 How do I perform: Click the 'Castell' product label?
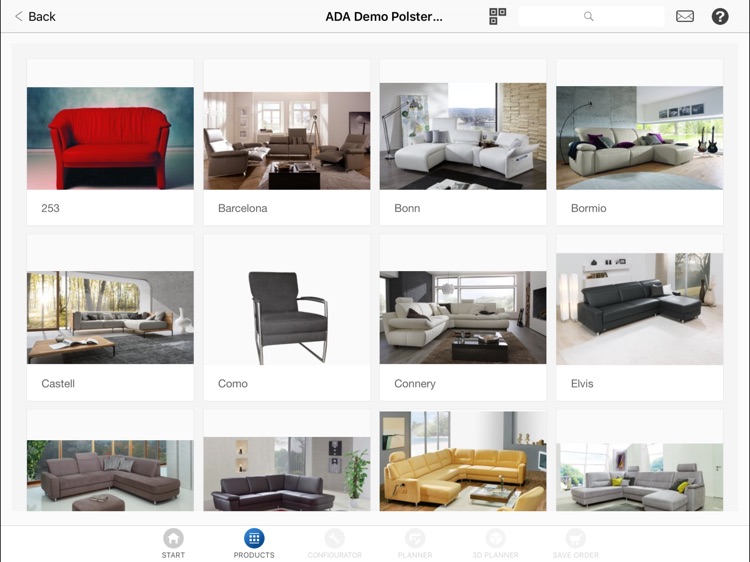click(x=58, y=384)
